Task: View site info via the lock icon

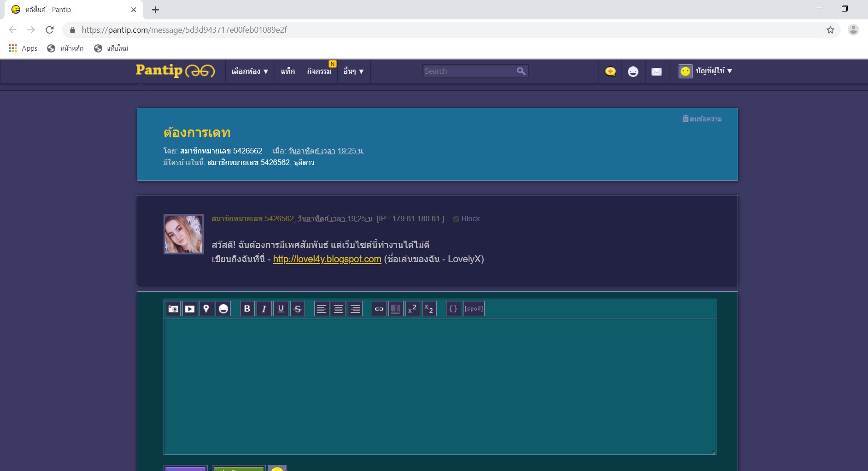Action: coord(72,30)
